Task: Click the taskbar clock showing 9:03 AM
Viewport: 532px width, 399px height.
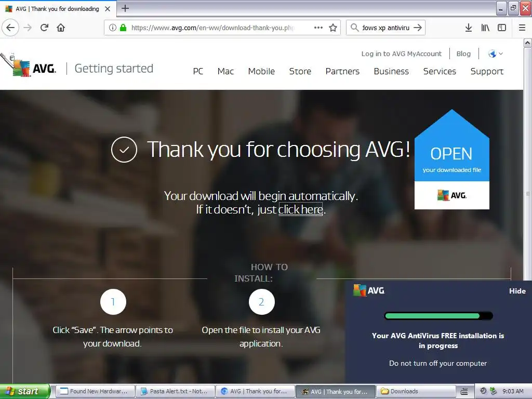Action: tap(513, 391)
